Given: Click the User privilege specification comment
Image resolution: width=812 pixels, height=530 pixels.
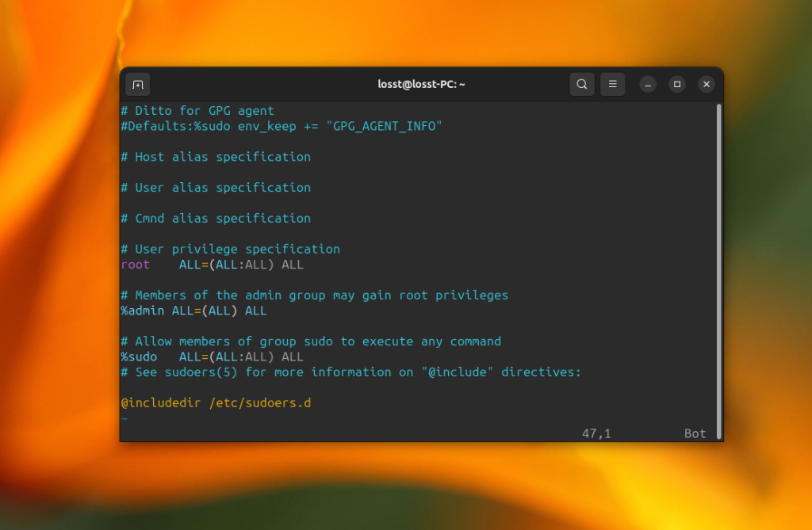Looking at the screenshot, I should point(231,249).
